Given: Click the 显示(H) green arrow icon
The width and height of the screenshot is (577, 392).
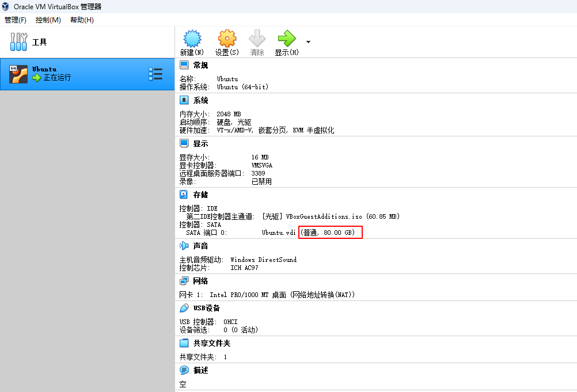Looking at the screenshot, I should pyautogui.click(x=287, y=38).
